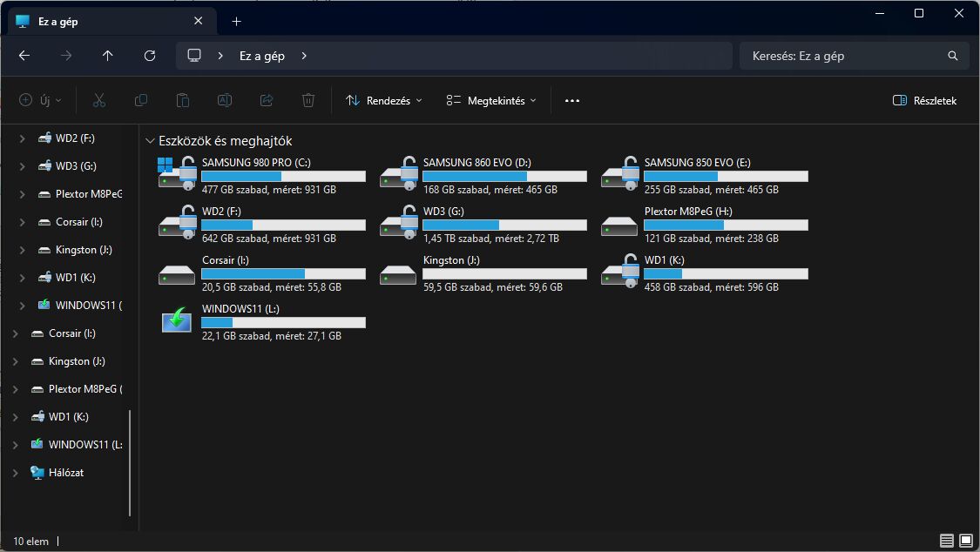Select Hálózat in the navigation pane
This screenshot has height=552, width=980.
click(66, 473)
